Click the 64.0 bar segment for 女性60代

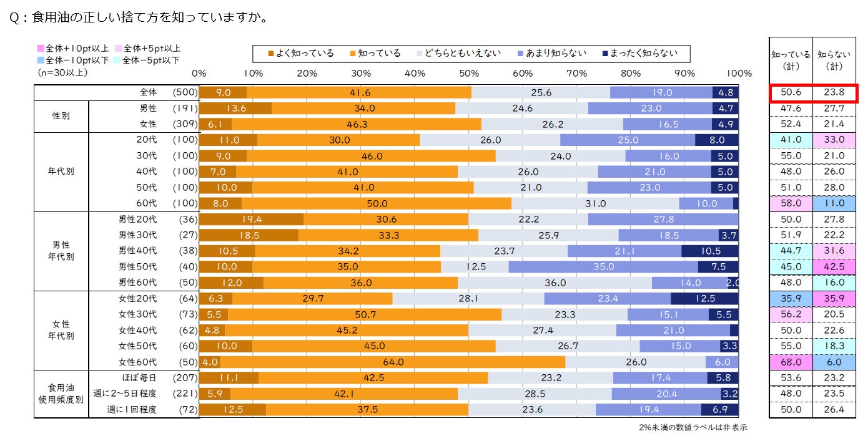coord(393,362)
